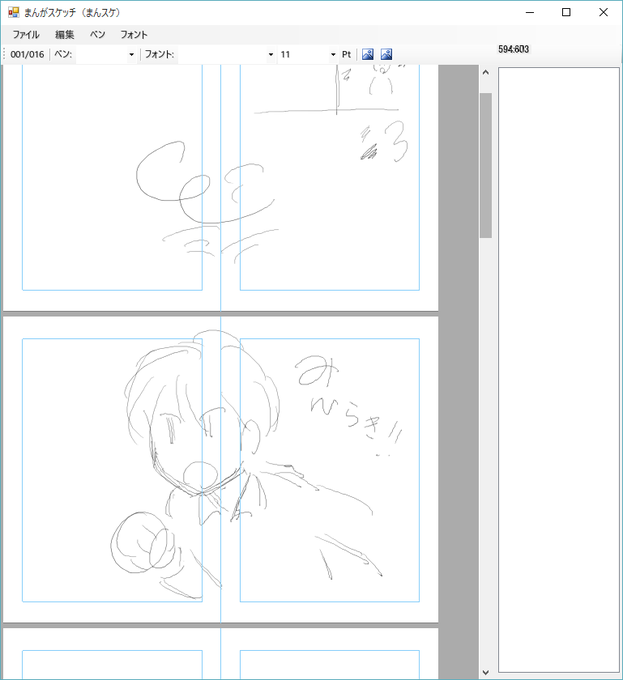The height and width of the screenshot is (680, 623).
Task: Click the toolbar grip handle
Action: (5, 55)
